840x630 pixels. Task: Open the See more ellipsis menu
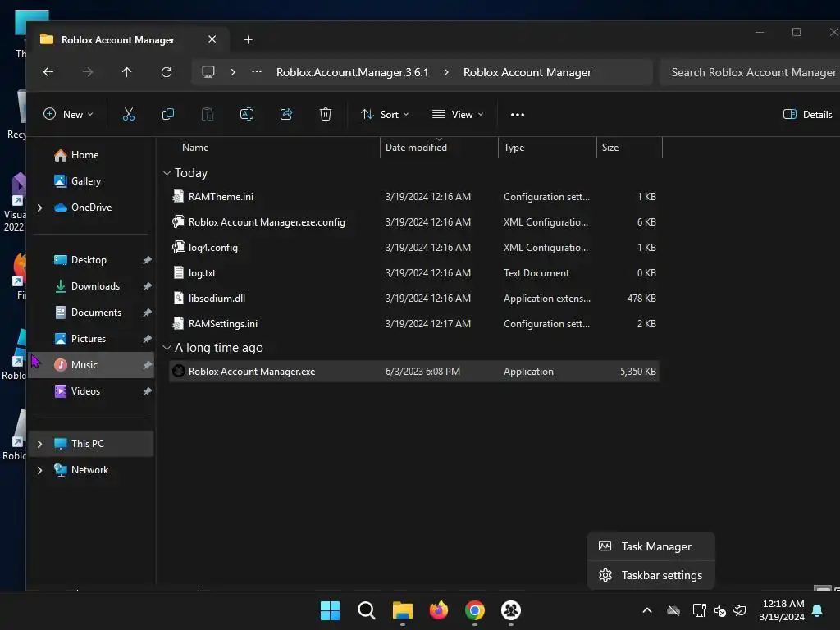pyautogui.click(x=518, y=114)
